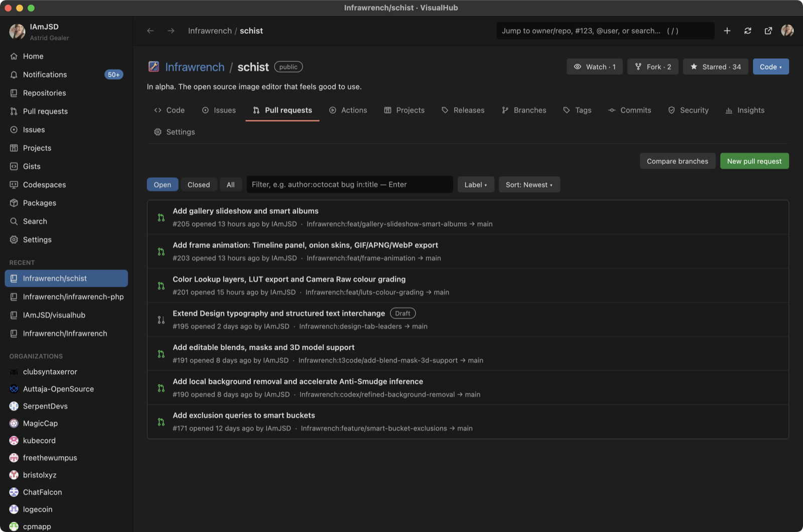Show Closed pull requests
The width and height of the screenshot is (803, 532).
click(x=199, y=185)
